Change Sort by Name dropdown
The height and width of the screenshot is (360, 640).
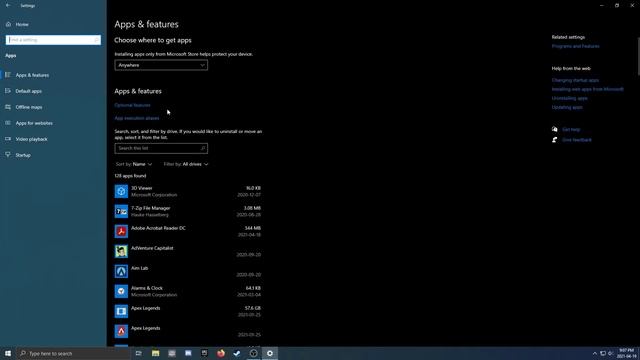(x=134, y=164)
